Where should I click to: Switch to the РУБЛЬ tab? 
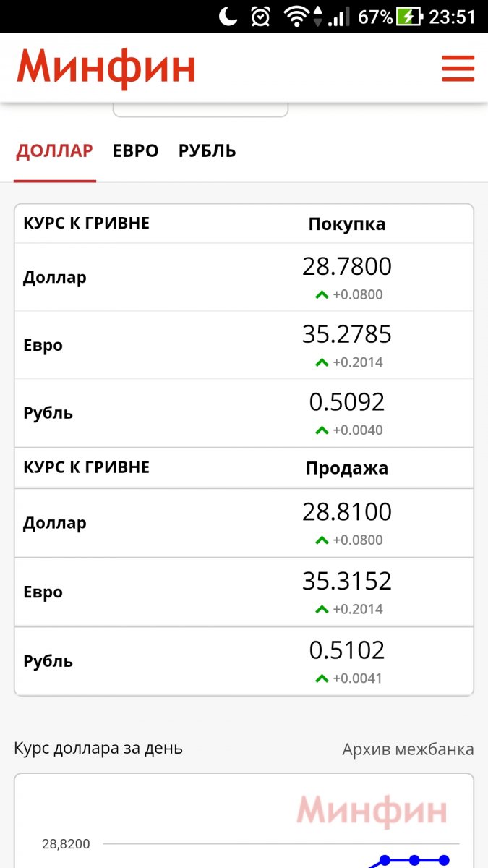tap(207, 151)
